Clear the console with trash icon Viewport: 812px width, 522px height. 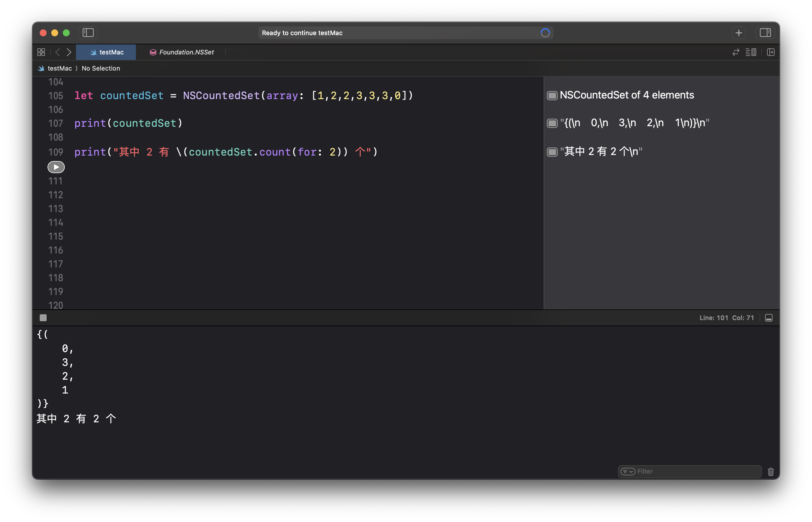point(771,472)
